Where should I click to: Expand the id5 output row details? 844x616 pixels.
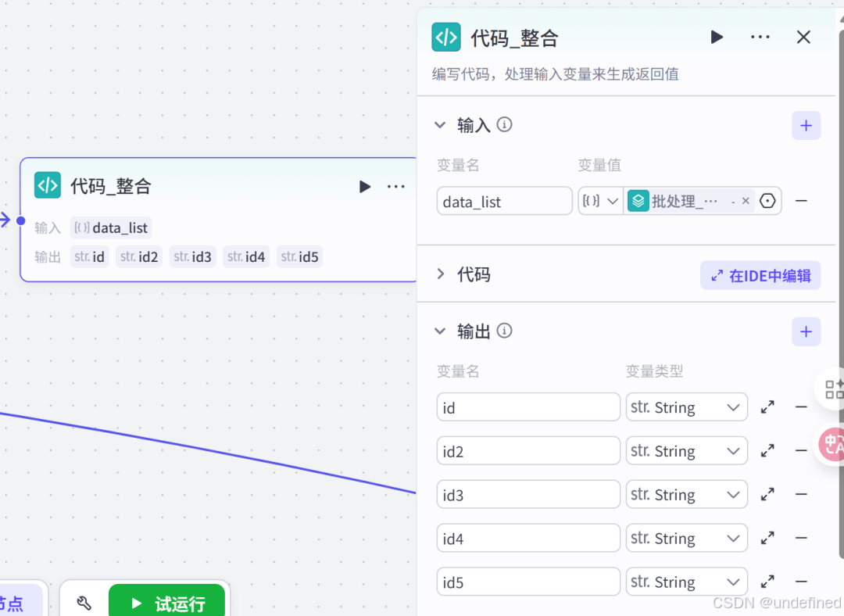767,582
